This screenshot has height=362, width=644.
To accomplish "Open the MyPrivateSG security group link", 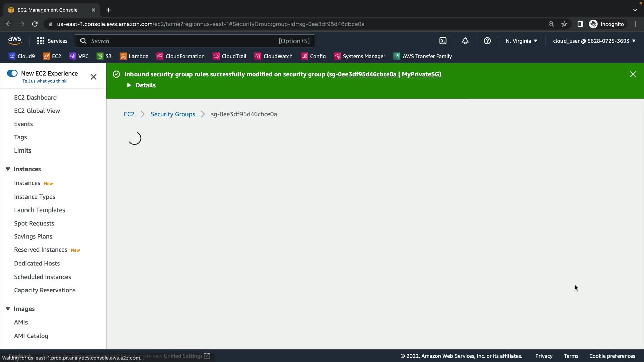I will pos(384,74).
